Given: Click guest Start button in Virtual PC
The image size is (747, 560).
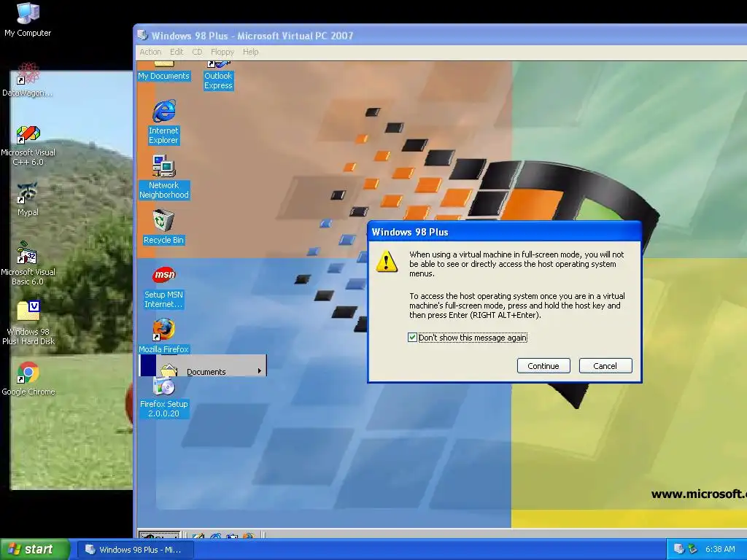Looking at the screenshot, I should coord(159,536).
